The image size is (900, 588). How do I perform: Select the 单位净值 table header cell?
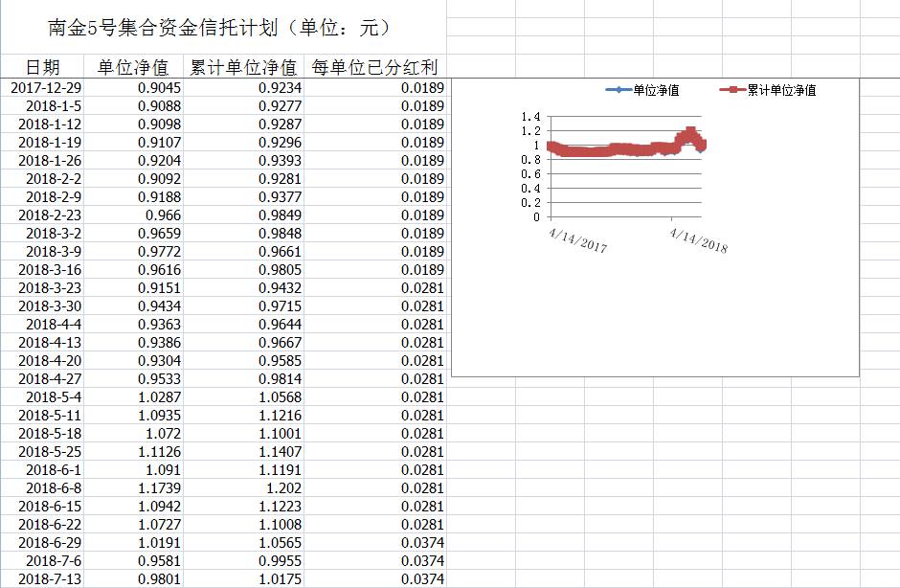[132, 67]
